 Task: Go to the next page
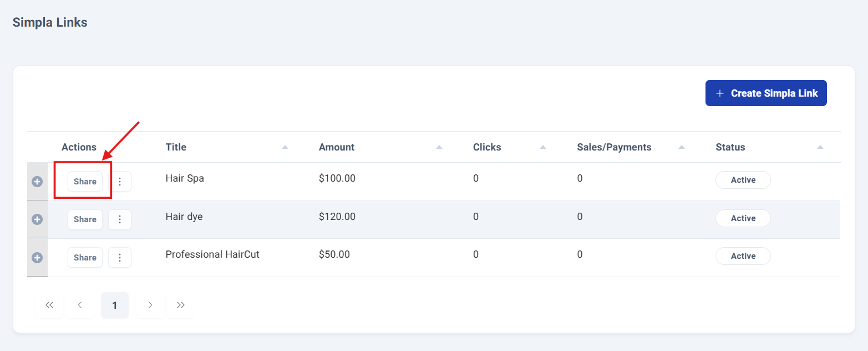pos(150,305)
